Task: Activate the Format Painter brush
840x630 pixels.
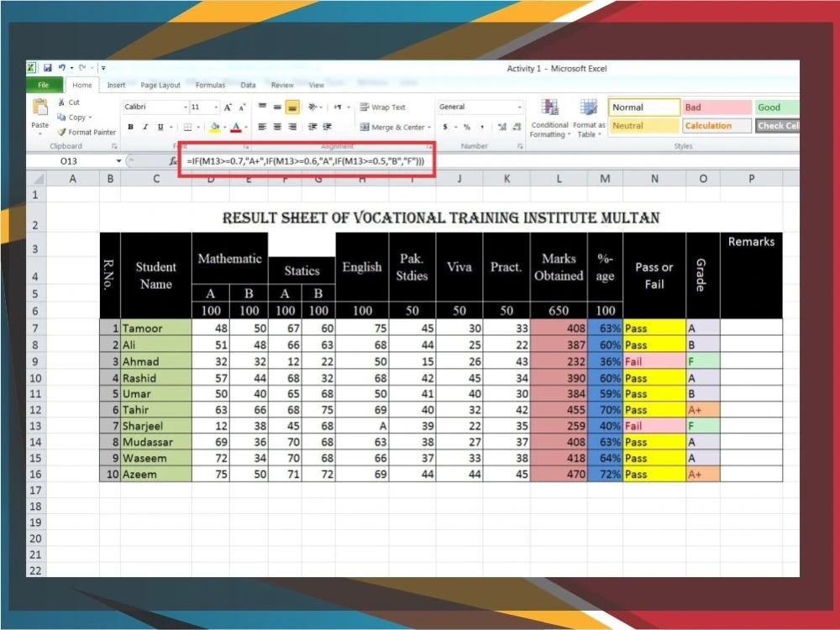Action: [x=61, y=132]
